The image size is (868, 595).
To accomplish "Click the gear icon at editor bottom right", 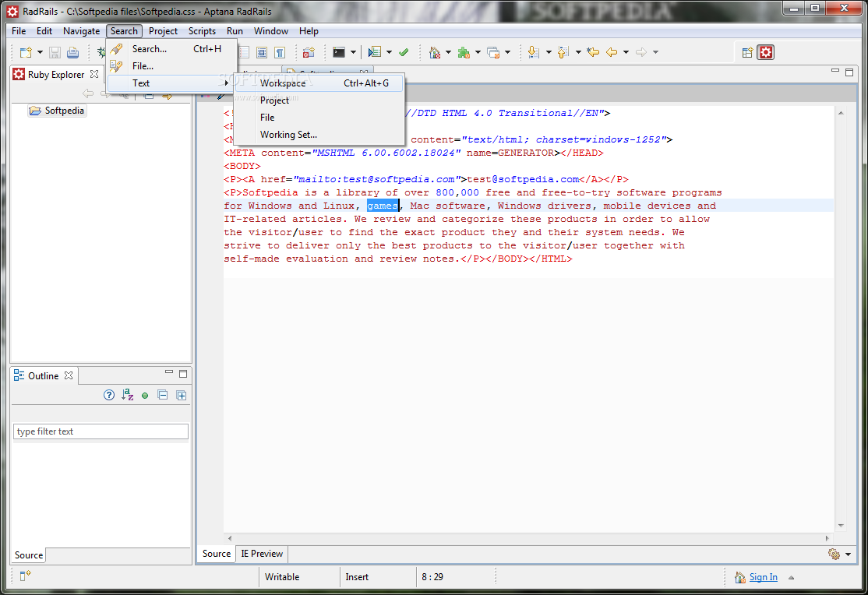I will point(834,554).
